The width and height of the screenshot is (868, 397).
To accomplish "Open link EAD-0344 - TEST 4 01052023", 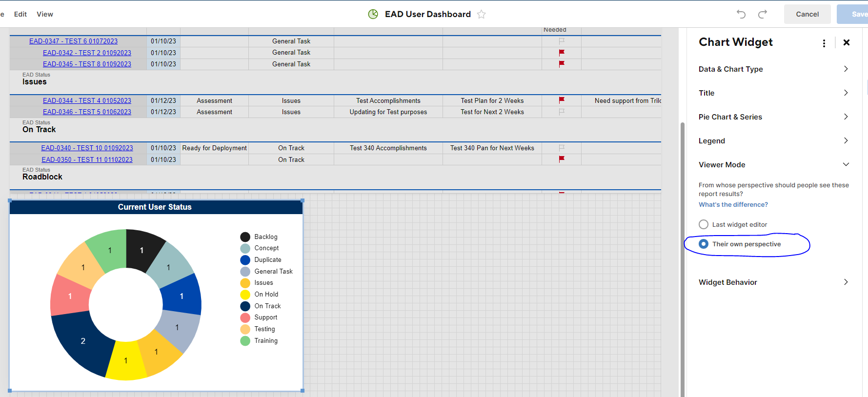I will coord(87,100).
